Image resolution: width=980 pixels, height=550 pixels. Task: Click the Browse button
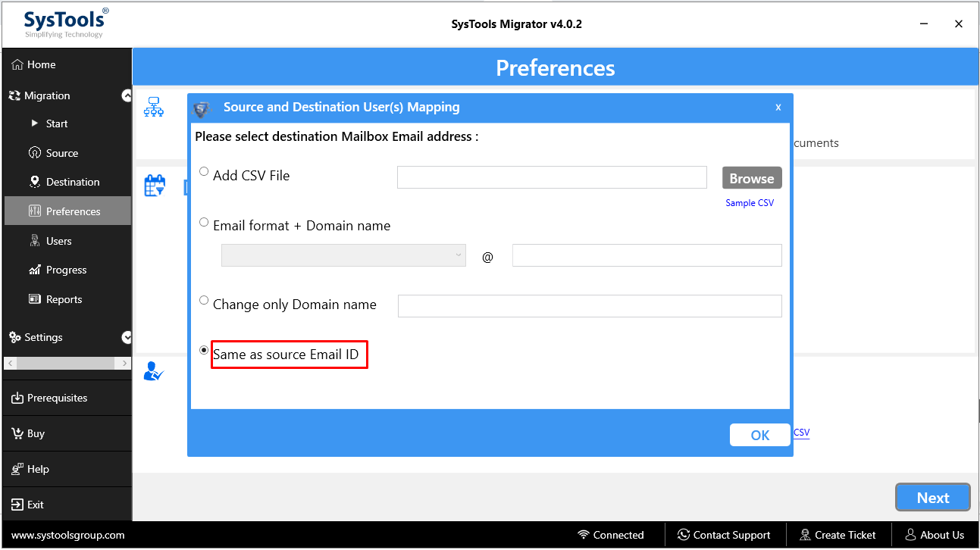pos(752,178)
